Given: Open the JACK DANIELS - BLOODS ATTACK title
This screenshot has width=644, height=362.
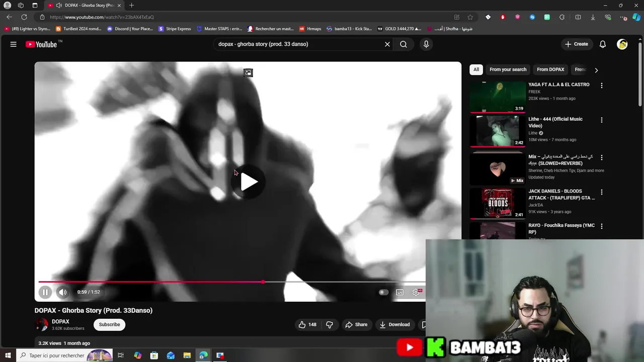Looking at the screenshot, I should pyautogui.click(x=561, y=195).
